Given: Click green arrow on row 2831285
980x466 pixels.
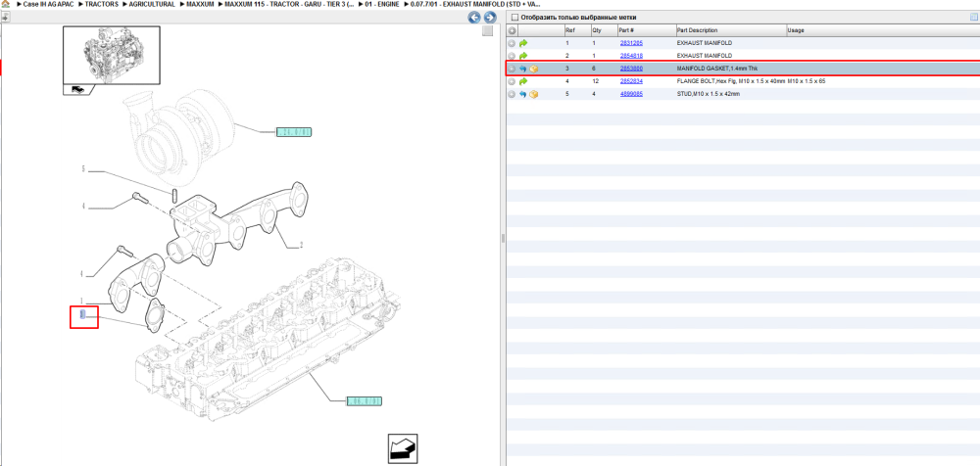Looking at the screenshot, I should point(523,43).
